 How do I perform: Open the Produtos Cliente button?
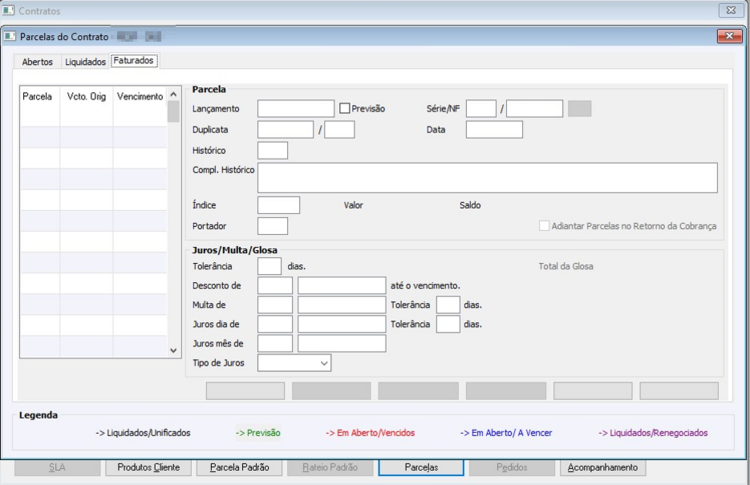(x=148, y=467)
